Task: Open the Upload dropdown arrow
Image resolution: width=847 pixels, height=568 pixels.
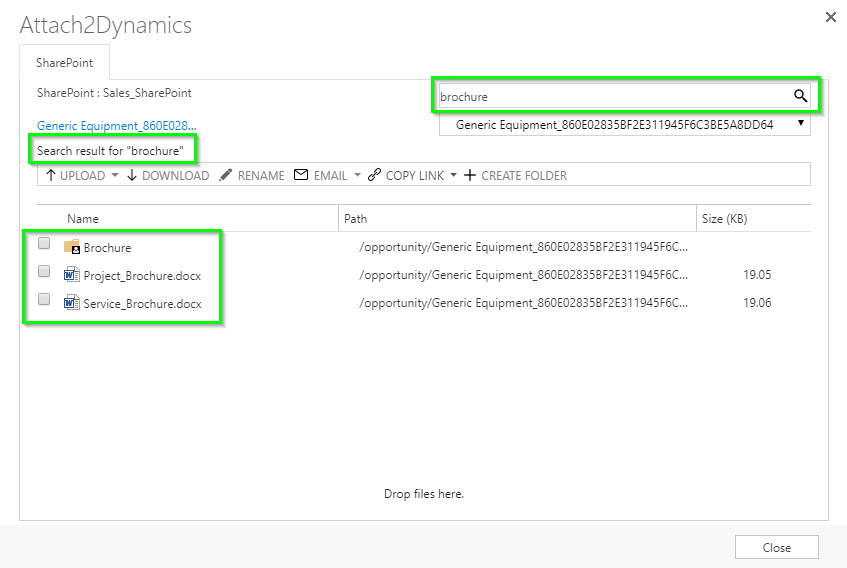Action: coord(115,175)
